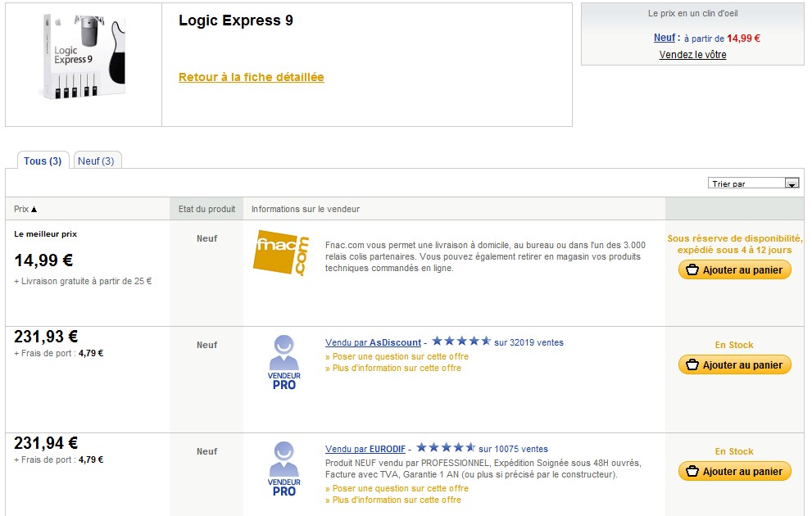Click 'Le meilleur prix' label

coord(46,234)
